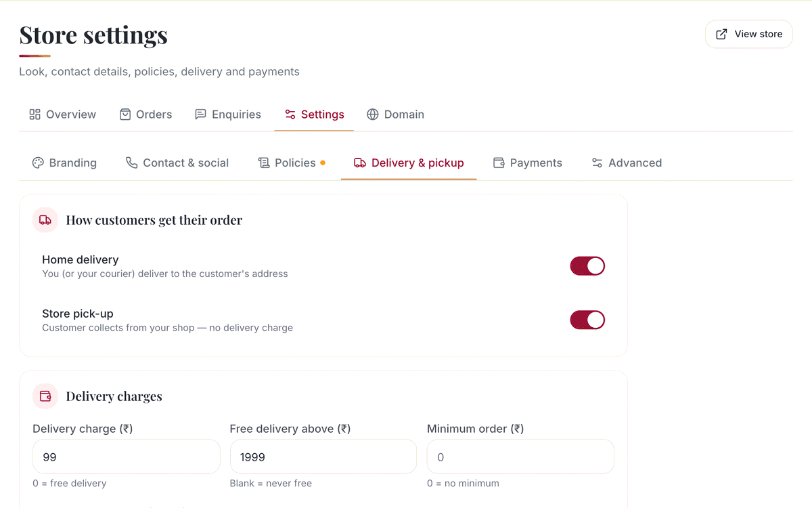812x508 pixels.
Task: Click the 'Store pick-up' label text
Action: [78, 314]
